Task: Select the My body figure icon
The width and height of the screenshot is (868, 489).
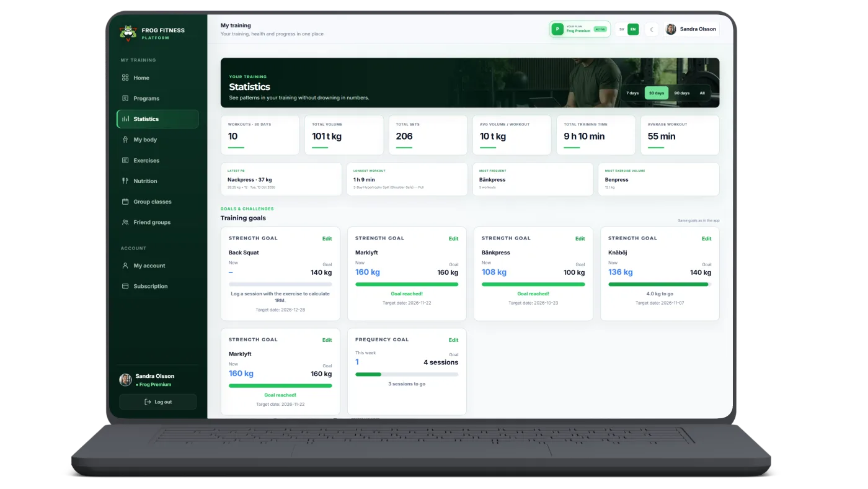Action: pyautogui.click(x=125, y=140)
